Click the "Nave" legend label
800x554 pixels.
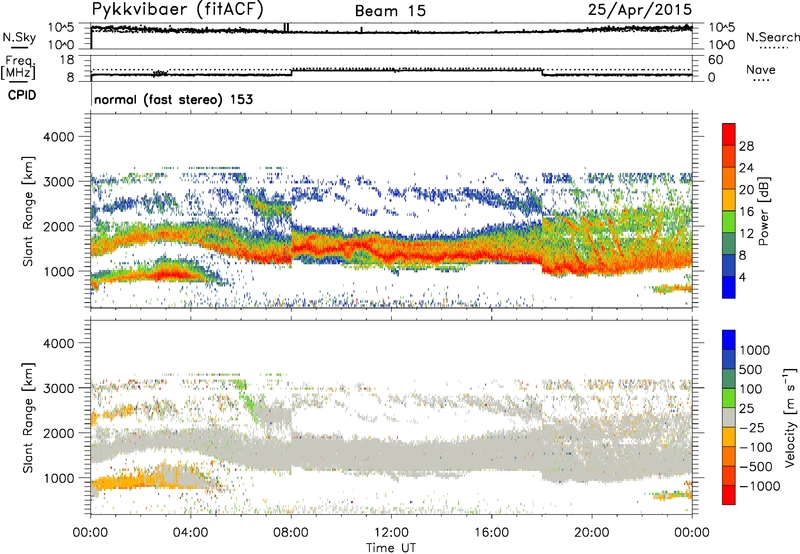pos(761,69)
